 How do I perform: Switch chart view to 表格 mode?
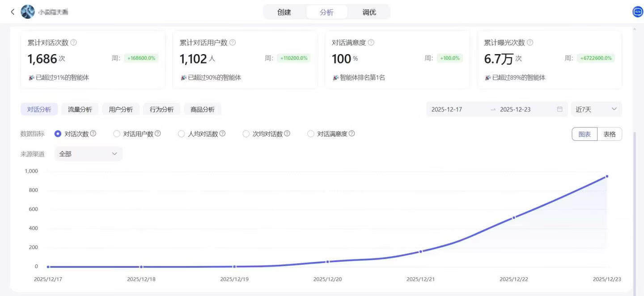610,134
